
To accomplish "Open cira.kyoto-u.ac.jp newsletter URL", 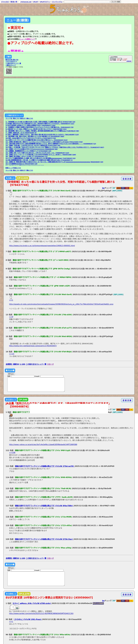I will [42, 245].
